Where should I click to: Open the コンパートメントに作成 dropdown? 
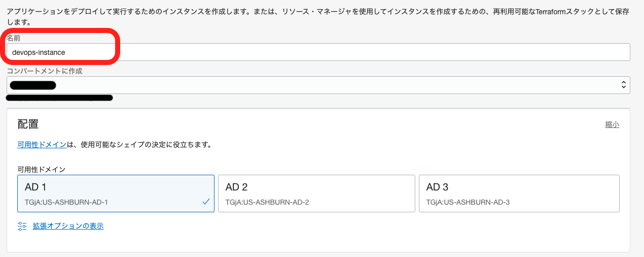coord(318,85)
